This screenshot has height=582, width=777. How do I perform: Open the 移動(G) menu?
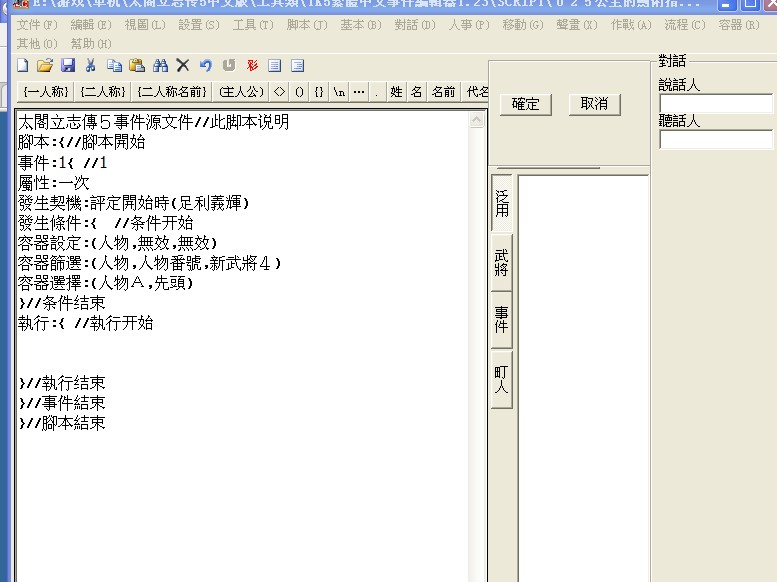523,25
